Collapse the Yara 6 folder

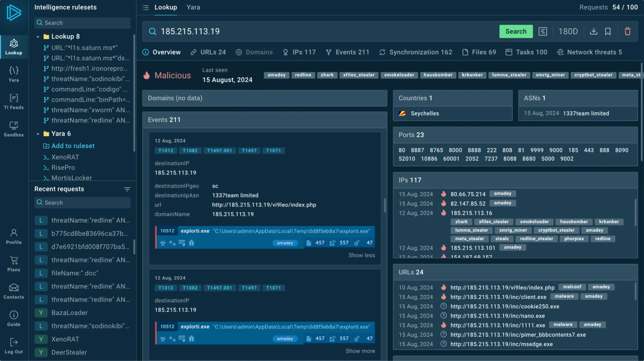[38, 134]
